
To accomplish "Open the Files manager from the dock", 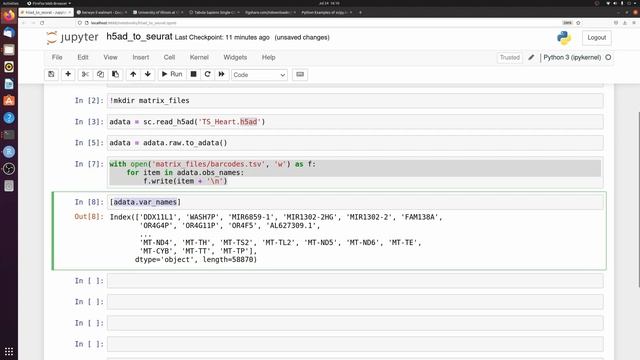I will [x=9, y=50].
